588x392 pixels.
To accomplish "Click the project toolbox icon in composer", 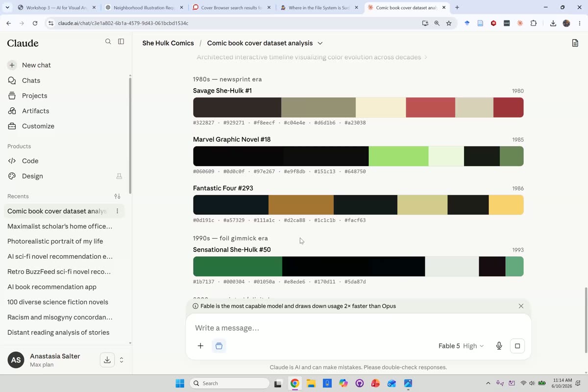I will click(x=219, y=346).
